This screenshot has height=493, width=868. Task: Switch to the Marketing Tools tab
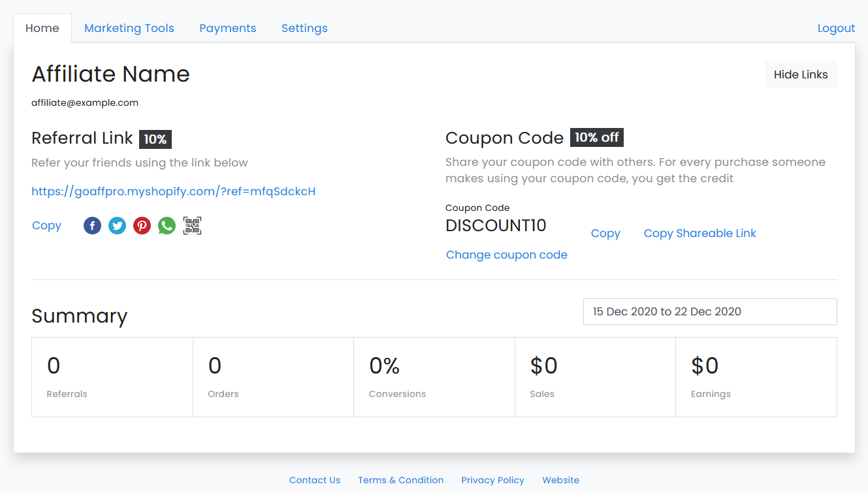click(x=129, y=28)
